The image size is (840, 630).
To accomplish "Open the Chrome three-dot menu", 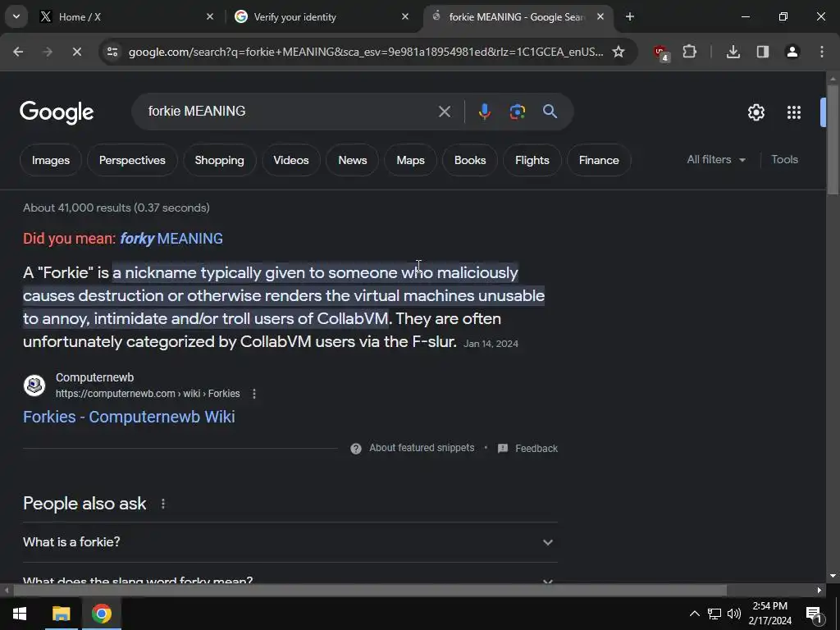I will coord(821,52).
